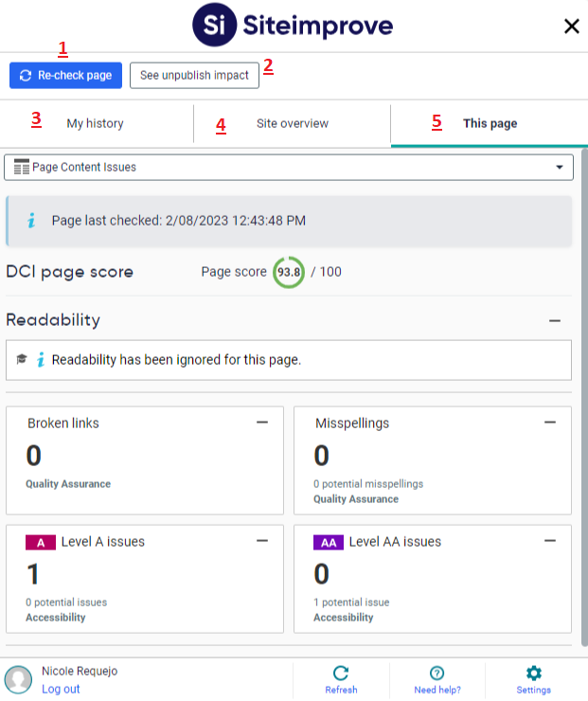
Task: Collapse the Misspellings card
Action: click(x=550, y=422)
